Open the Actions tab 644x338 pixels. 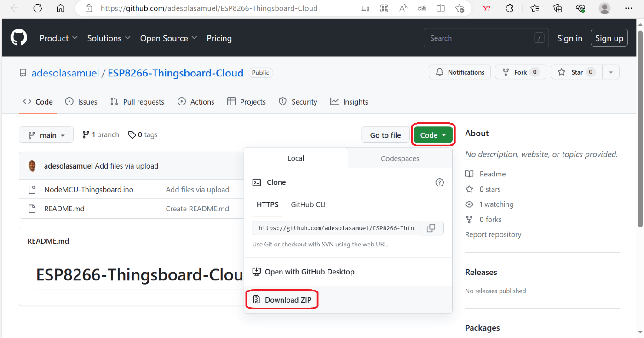click(196, 102)
